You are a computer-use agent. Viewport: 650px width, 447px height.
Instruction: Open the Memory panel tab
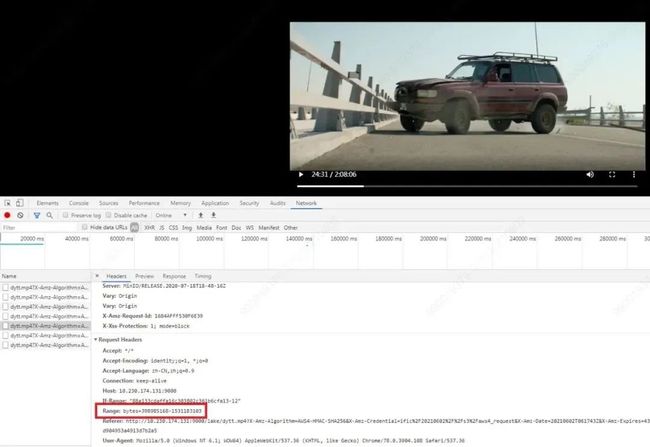pyautogui.click(x=180, y=203)
